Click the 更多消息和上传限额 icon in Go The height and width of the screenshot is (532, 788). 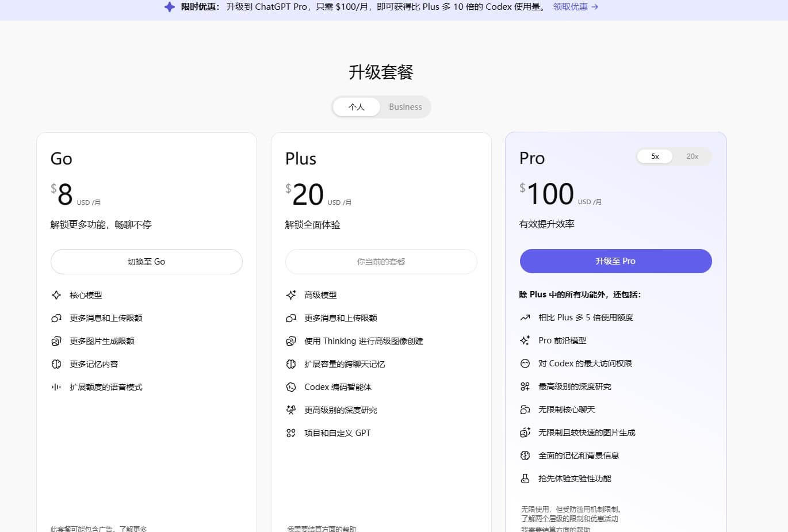(x=56, y=318)
